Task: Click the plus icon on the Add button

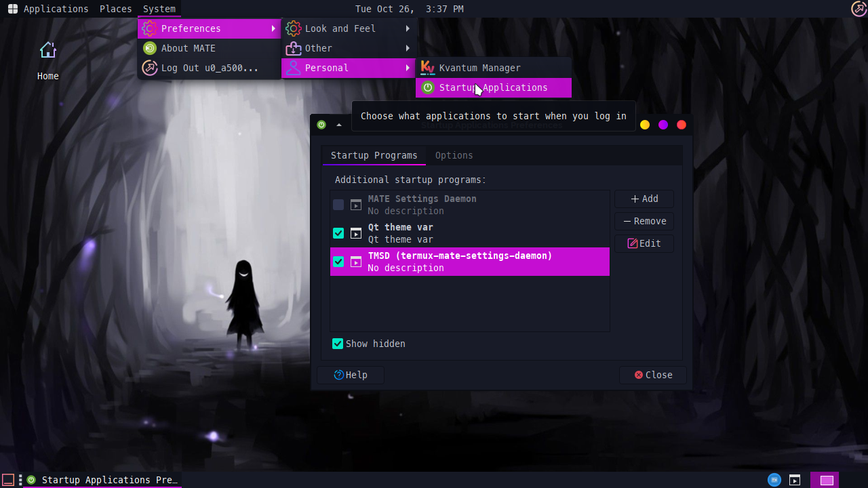Action: click(x=635, y=199)
